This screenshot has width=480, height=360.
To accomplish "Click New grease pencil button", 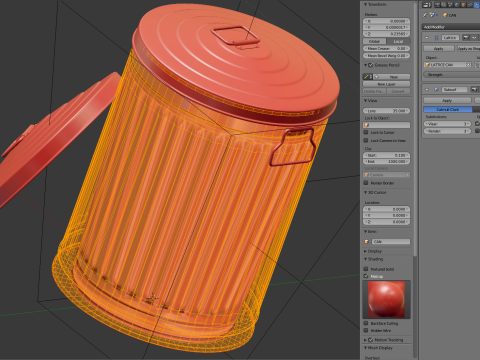I will (393, 77).
